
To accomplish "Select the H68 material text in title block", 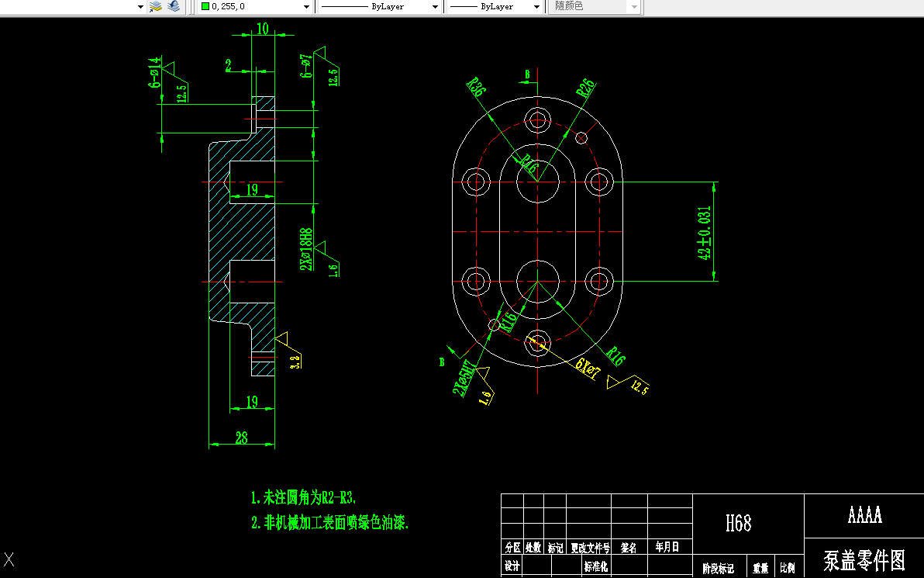I will tap(739, 523).
